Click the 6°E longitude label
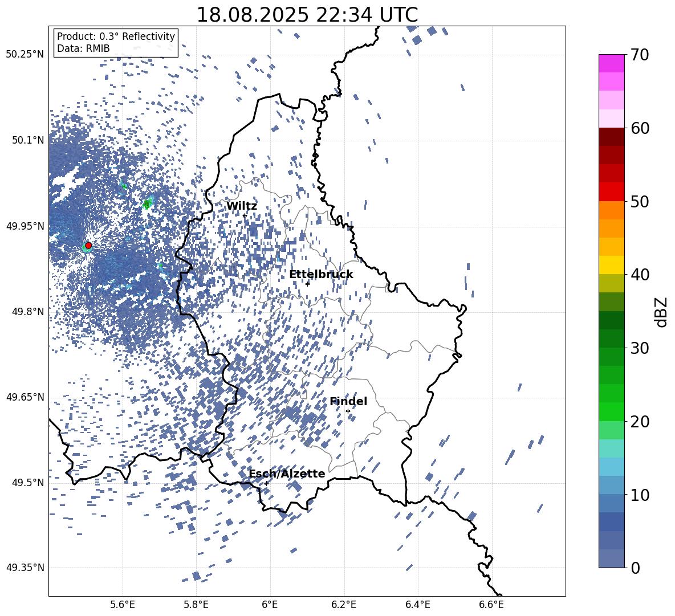 (270, 605)
